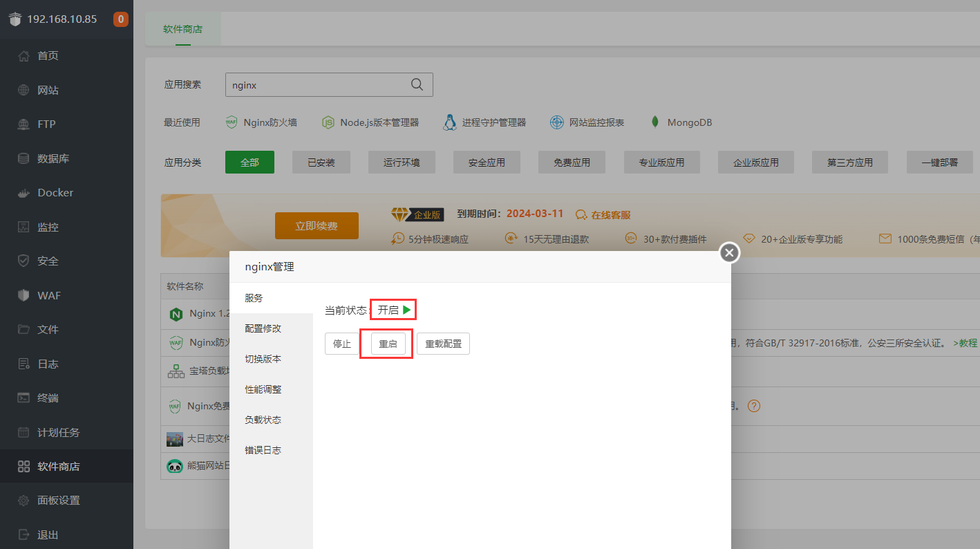Select the 全部 category filter
The height and width of the screenshot is (549, 980).
249,162
